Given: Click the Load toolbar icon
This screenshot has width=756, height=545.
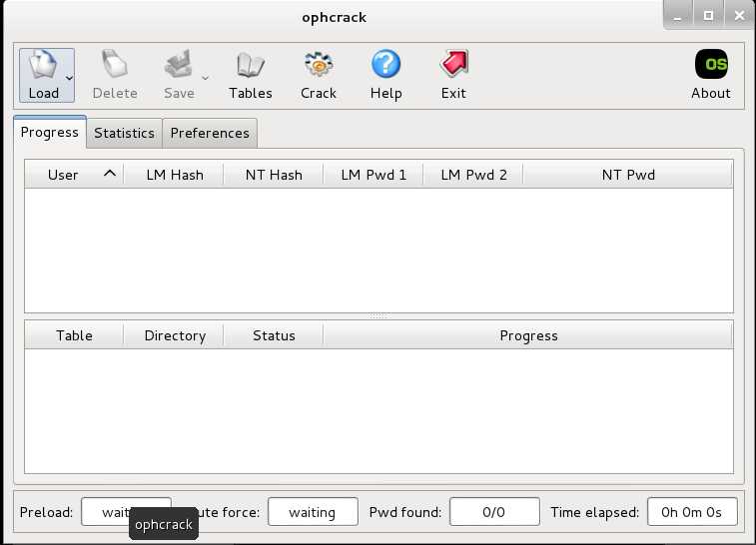Looking at the screenshot, I should [42, 64].
